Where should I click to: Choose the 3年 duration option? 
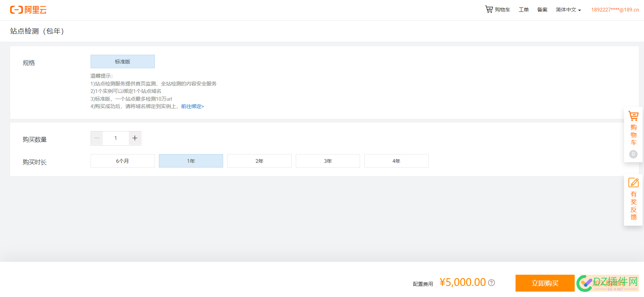pos(328,161)
